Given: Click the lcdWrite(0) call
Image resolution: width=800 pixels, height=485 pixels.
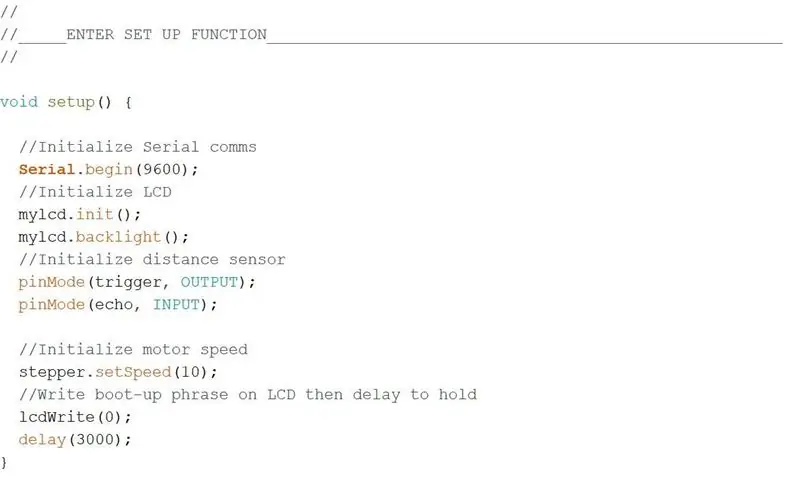Looking at the screenshot, I should (x=75, y=417).
